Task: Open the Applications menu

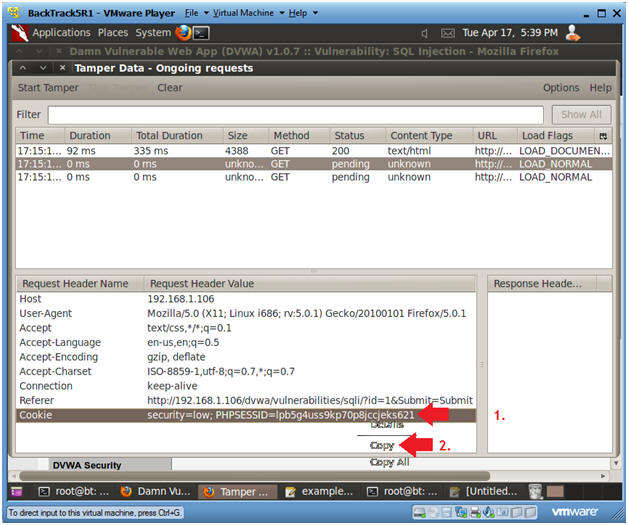Action: [x=61, y=33]
